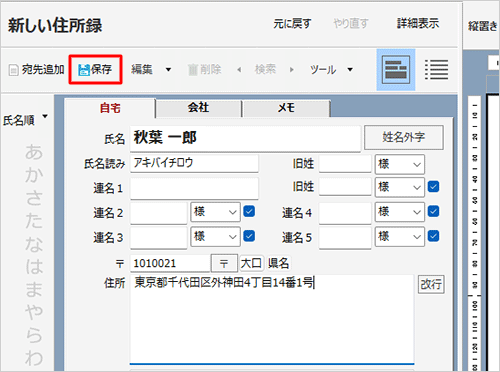Click the 県名 button
500x372 pixels.
click(x=278, y=263)
